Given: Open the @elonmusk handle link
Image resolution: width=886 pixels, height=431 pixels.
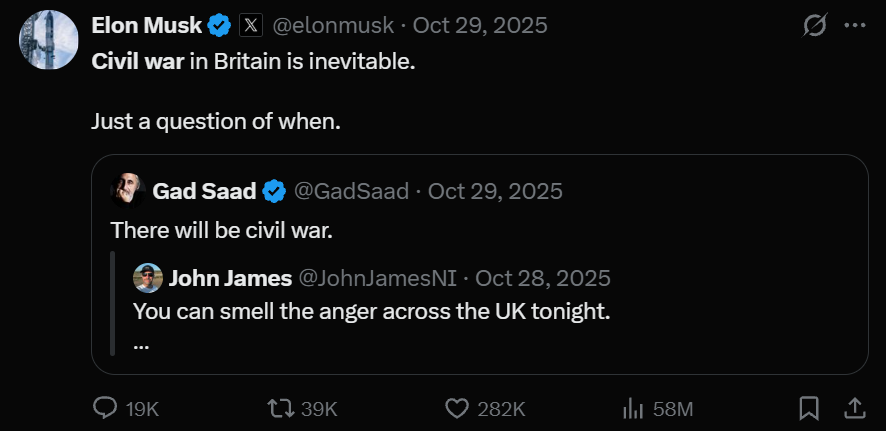Looking at the screenshot, I should coord(333,25).
